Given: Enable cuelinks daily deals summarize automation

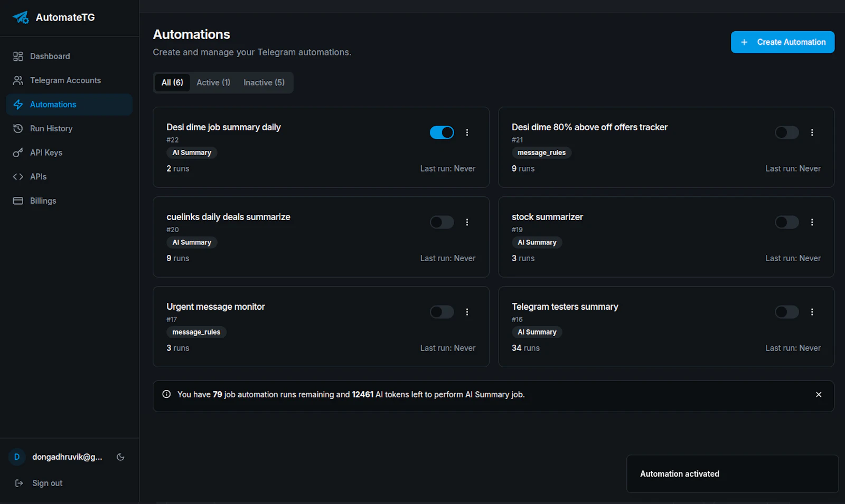Looking at the screenshot, I should coord(442,222).
